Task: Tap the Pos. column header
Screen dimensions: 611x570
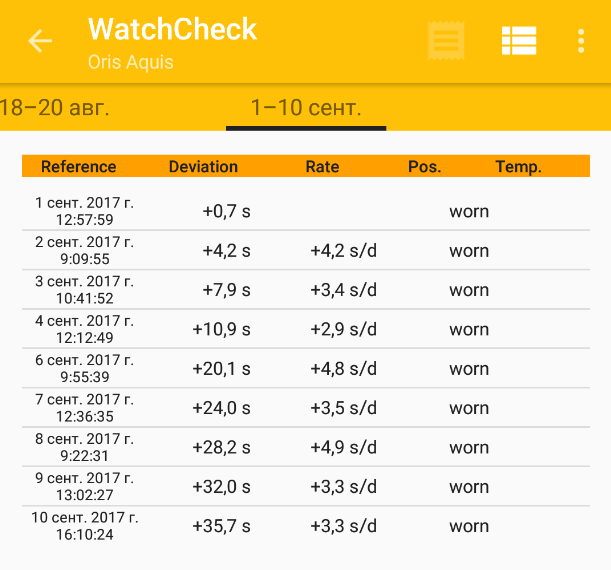Action: pyautogui.click(x=425, y=167)
